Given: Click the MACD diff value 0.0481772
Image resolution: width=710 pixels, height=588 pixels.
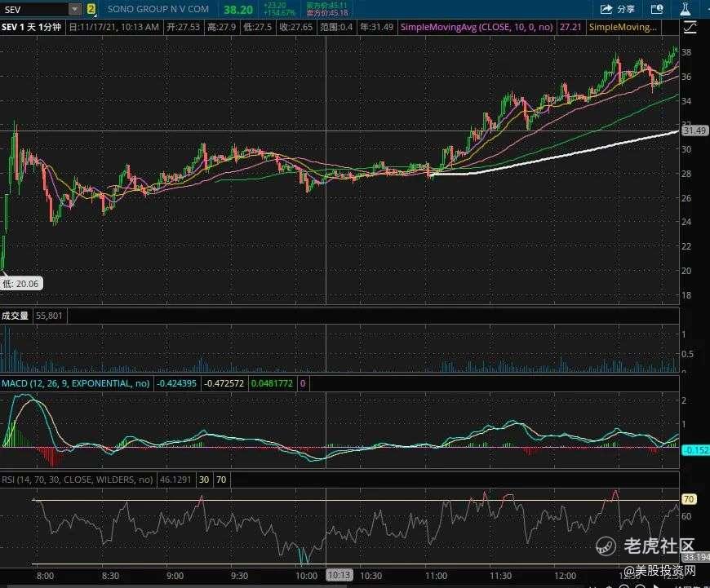Looking at the screenshot, I should tap(272, 383).
